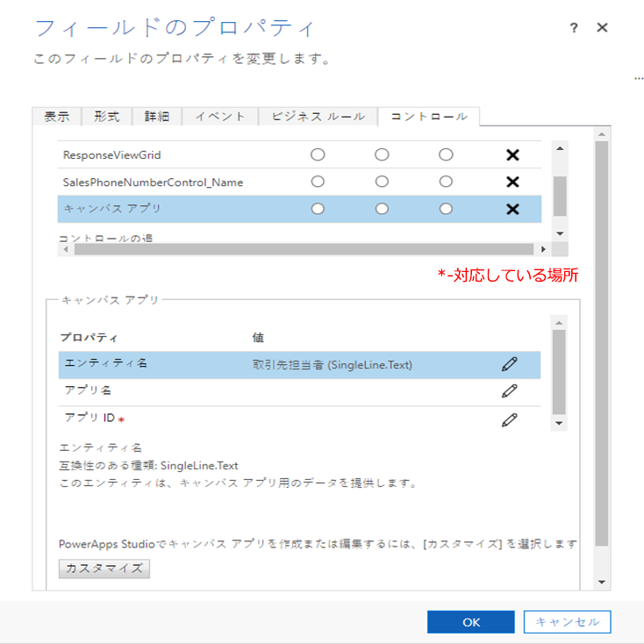This screenshot has width=644, height=644.
Task: Click the control list vertical scrollbar thumb
Action: (560, 196)
